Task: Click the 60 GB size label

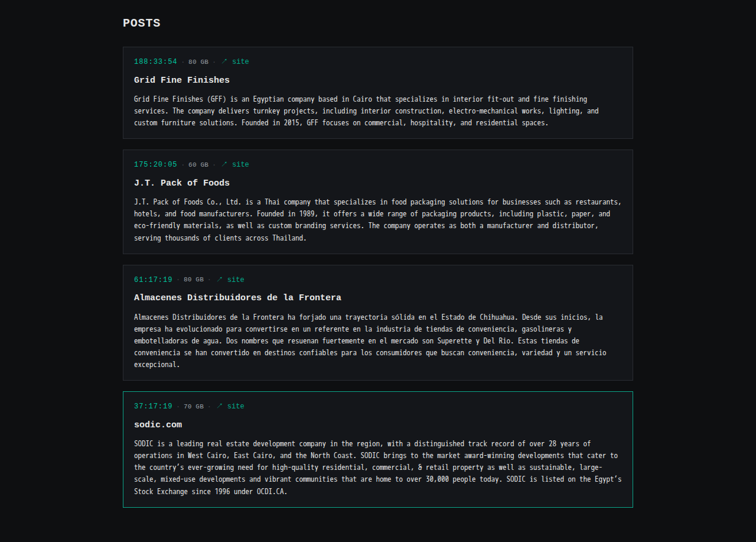Action: pos(198,165)
